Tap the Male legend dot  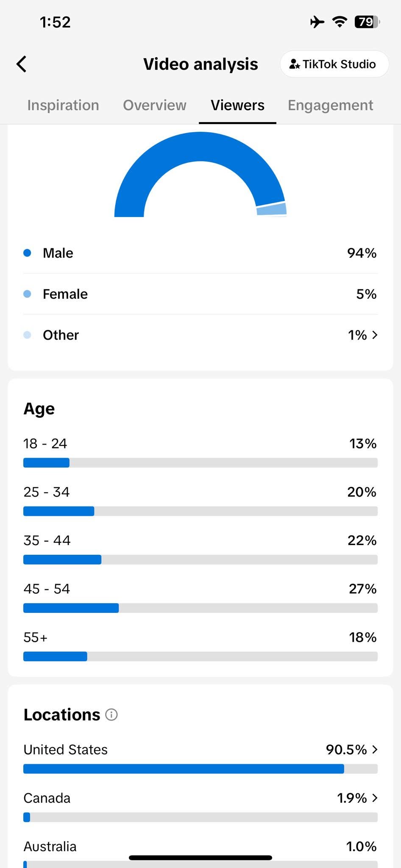[27, 253]
